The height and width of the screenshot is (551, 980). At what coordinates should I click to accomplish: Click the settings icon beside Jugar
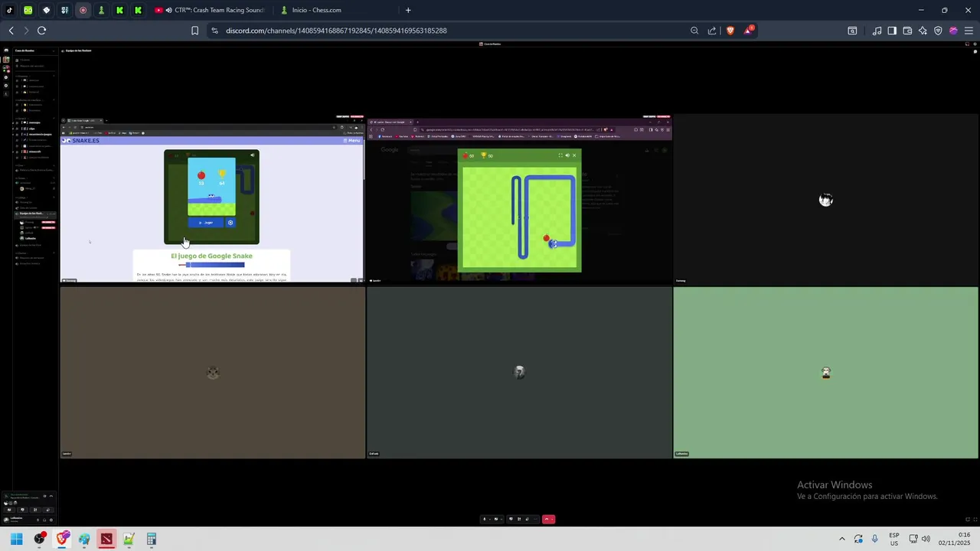pos(230,223)
